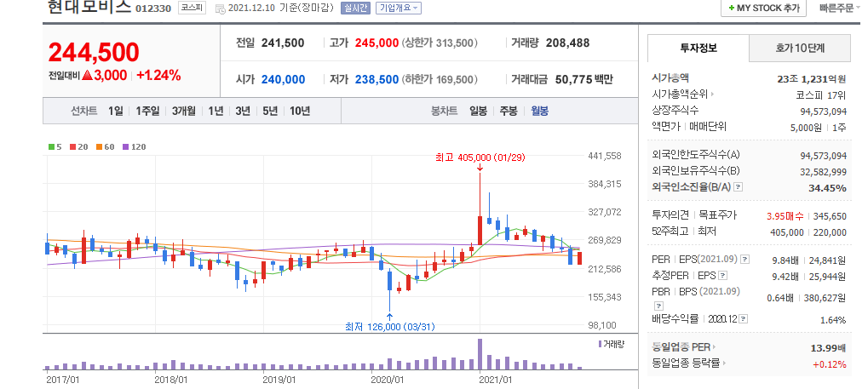Select the 1일 line chart range

tap(116, 111)
